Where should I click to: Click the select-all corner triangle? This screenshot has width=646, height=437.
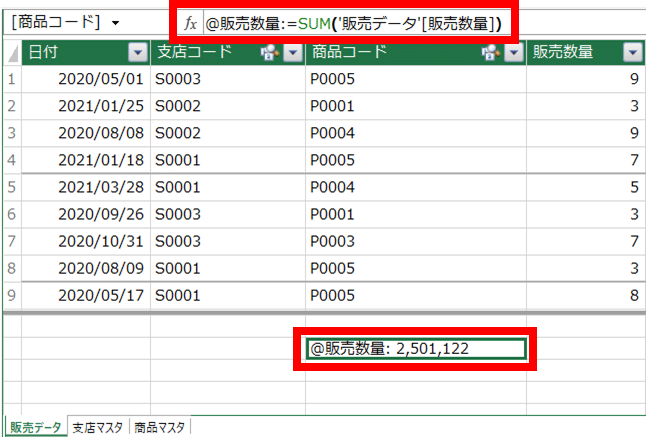[13, 53]
